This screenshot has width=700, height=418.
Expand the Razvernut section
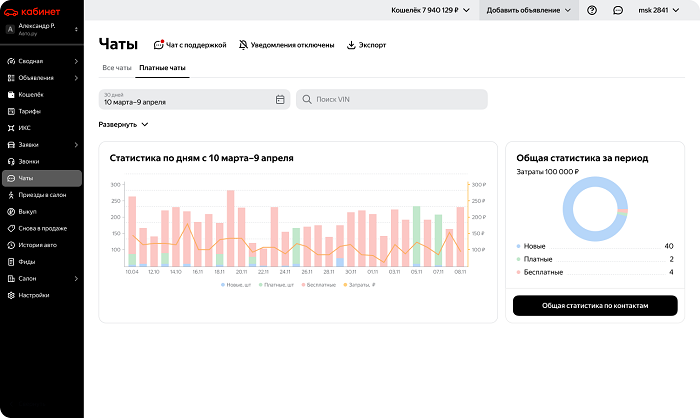(x=123, y=125)
